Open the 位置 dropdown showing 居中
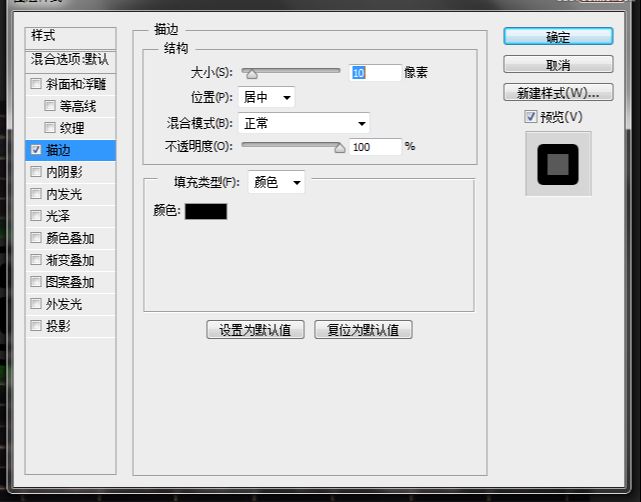Screen dimensions: 641x502 coord(267,97)
